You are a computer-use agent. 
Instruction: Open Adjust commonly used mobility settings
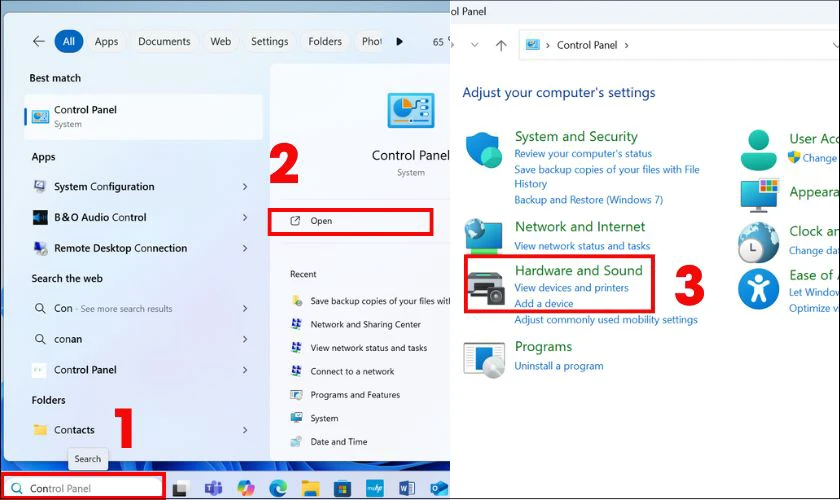[x=606, y=320]
